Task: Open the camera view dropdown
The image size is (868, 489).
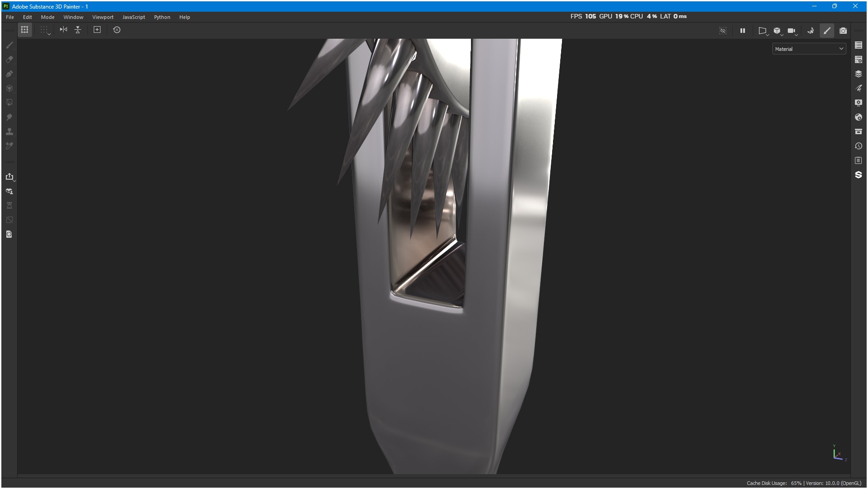Action: point(792,31)
